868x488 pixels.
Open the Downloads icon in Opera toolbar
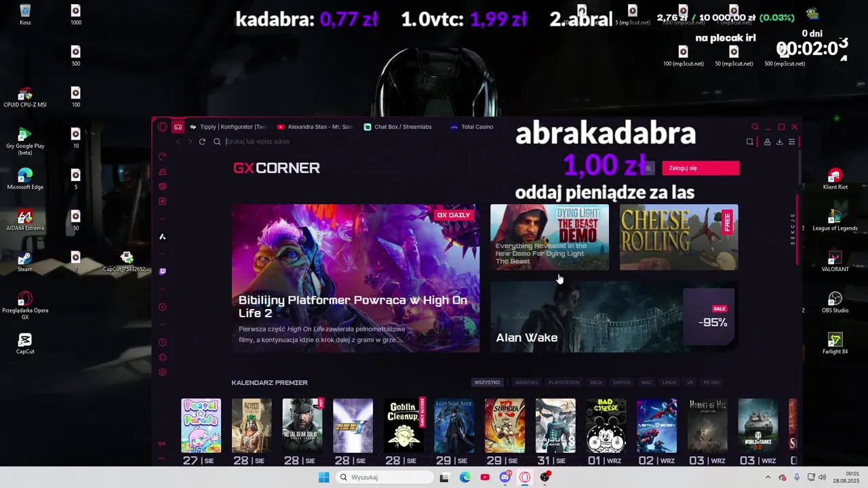pos(779,142)
